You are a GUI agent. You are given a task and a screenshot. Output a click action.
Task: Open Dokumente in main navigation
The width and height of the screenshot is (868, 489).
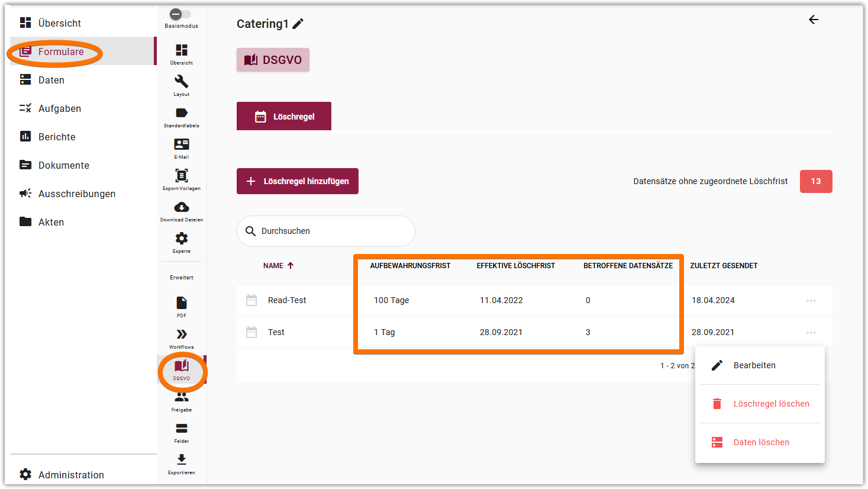click(82, 165)
